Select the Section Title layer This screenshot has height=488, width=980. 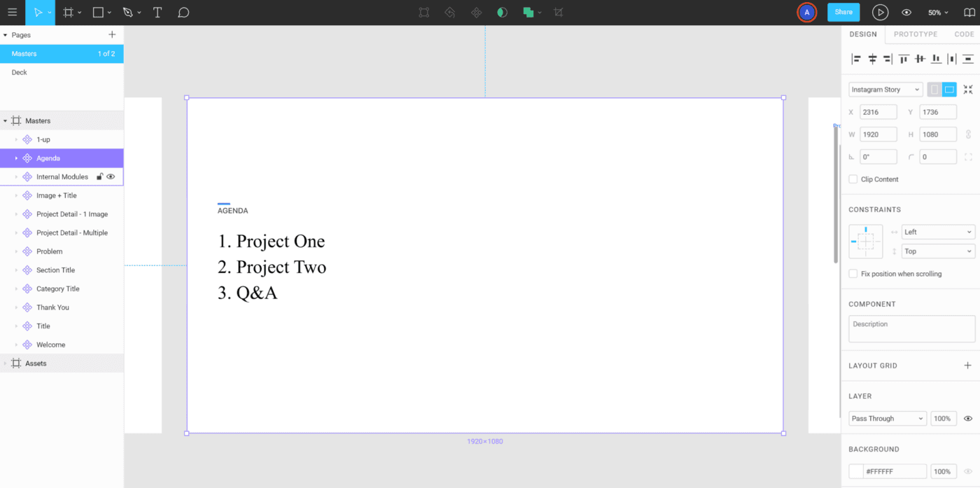point(62,270)
